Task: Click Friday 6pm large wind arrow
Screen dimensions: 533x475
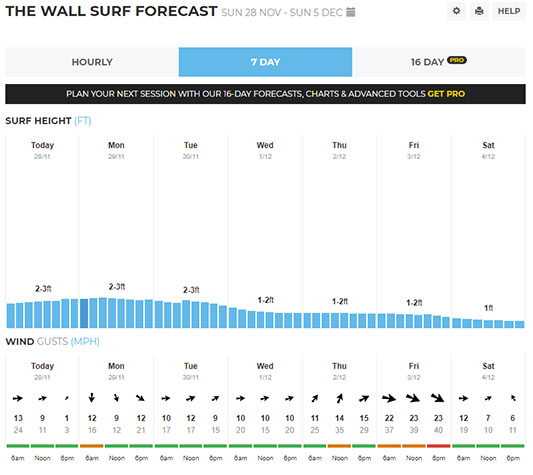Action: pyautogui.click(x=438, y=398)
